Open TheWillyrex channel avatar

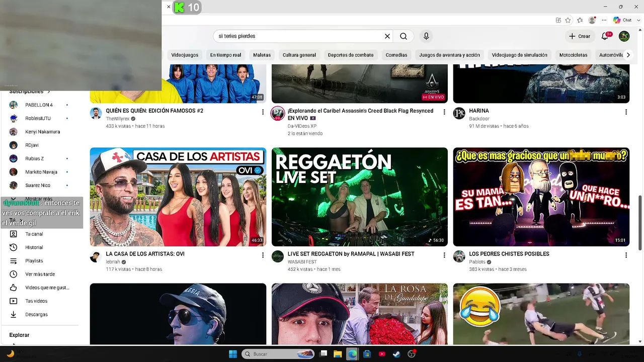coord(96,113)
